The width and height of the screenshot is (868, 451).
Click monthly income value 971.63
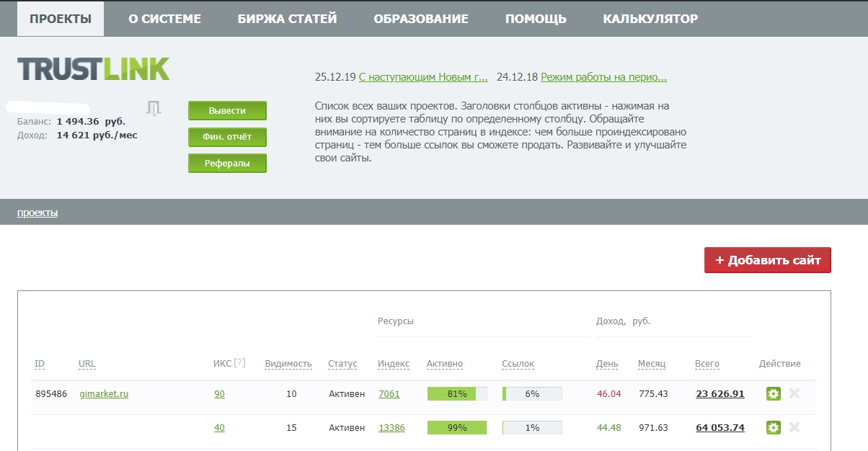point(653,427)
